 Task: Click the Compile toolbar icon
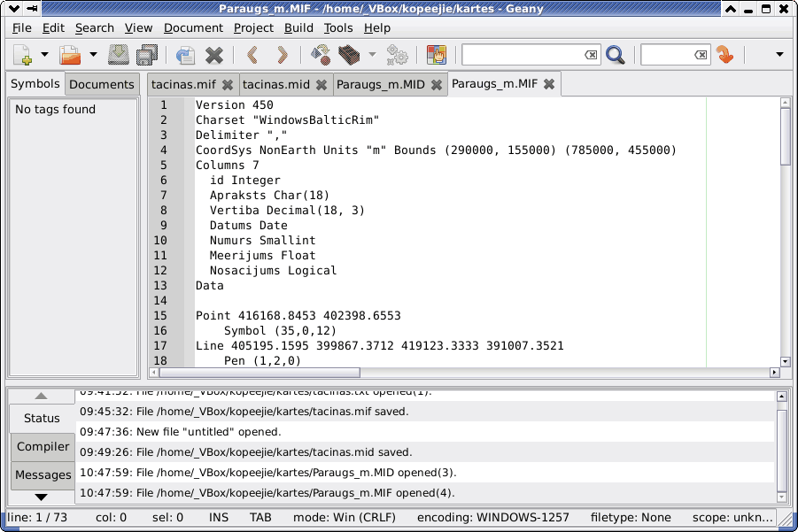point(320,55)
